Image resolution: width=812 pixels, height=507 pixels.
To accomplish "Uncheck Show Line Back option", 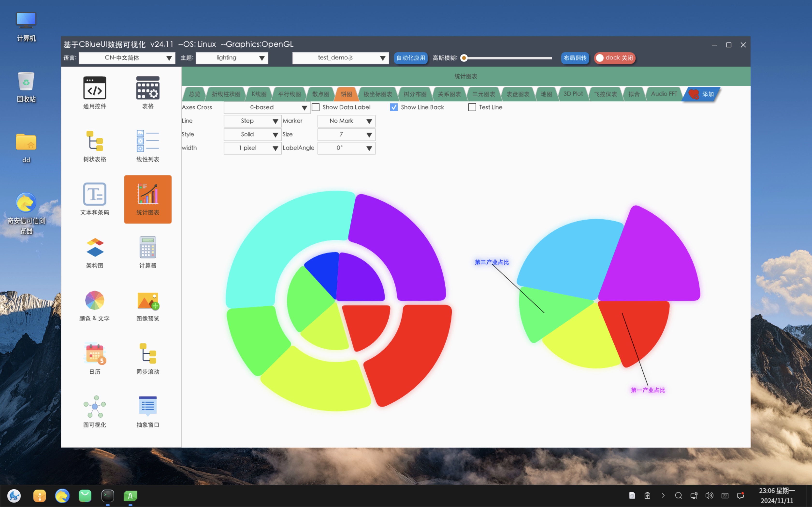I will (x=394, y=107).
